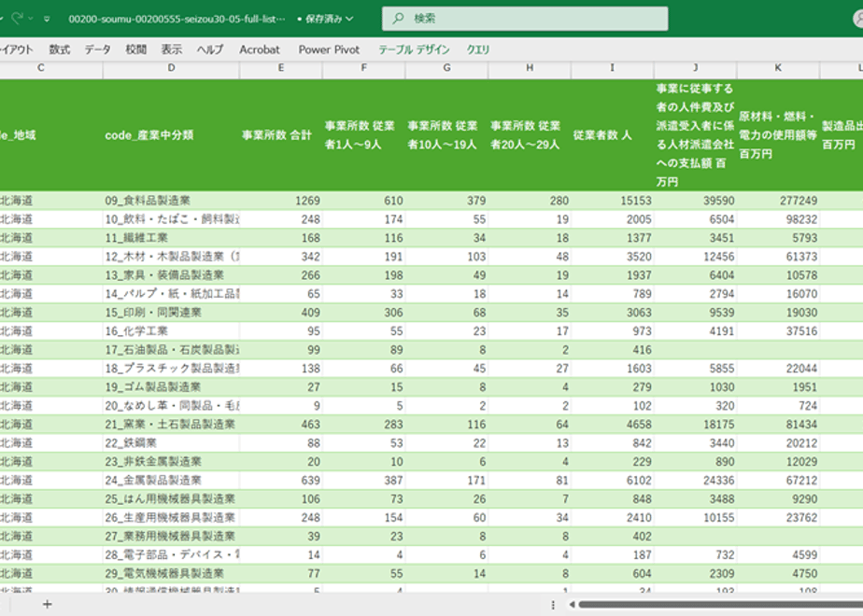Select the cell containing 22044
This screenshot has width=863, height=616.
pos(778,369)
